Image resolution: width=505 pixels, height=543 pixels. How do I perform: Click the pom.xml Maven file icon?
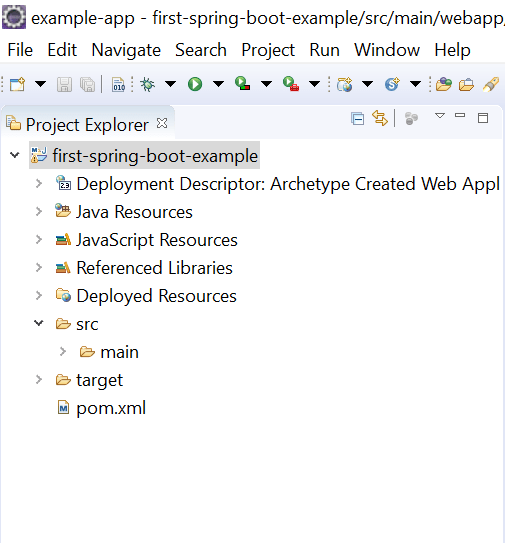[x=63, y=407]
